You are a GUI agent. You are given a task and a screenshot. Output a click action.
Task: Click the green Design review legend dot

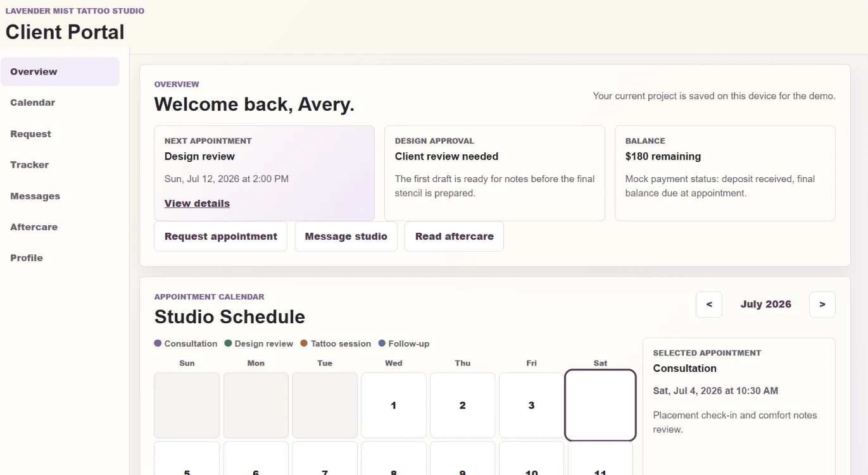coord(228,343)
